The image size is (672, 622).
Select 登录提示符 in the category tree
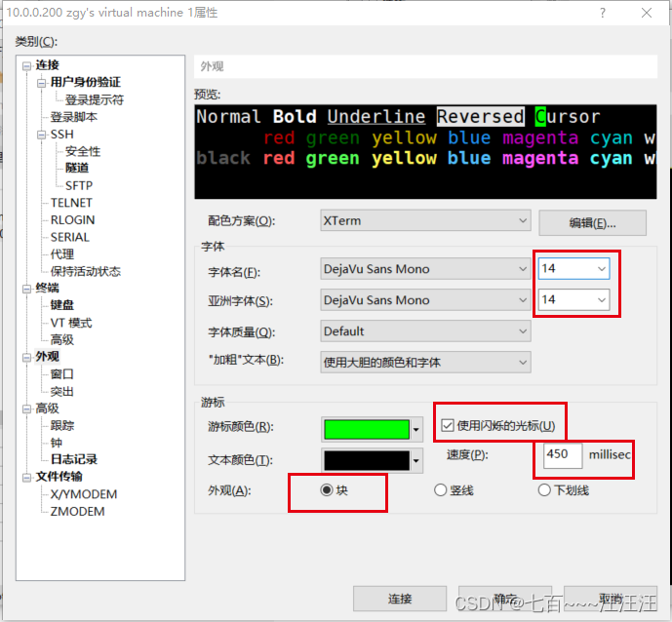pos(95,99)
